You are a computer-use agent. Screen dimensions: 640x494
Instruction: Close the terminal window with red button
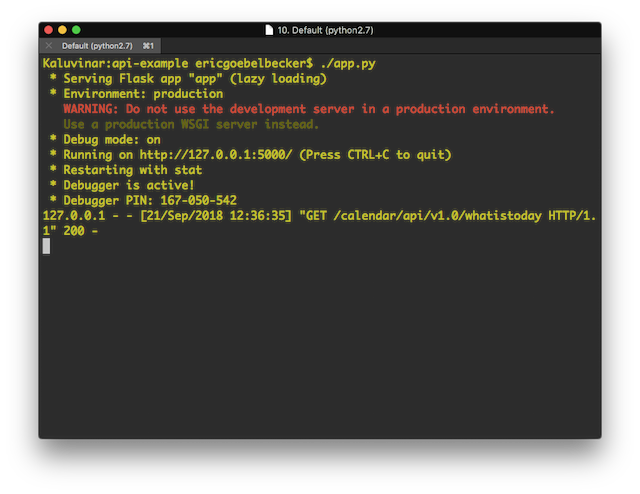49,30
